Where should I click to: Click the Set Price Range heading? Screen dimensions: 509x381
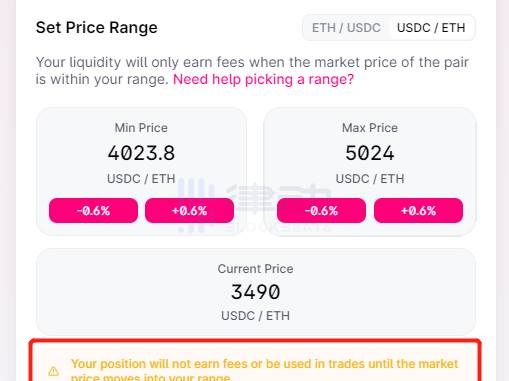[x=97, y=28]
